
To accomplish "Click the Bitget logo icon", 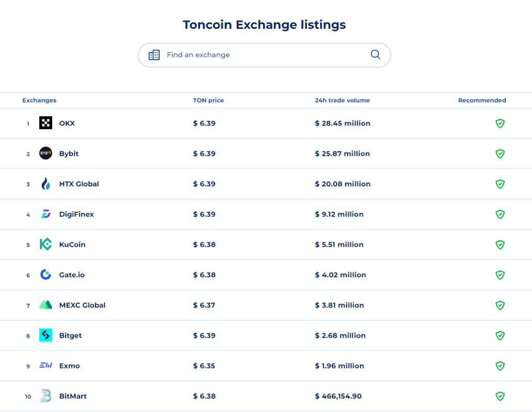I will pyautogui.click(x=45, y=335).
